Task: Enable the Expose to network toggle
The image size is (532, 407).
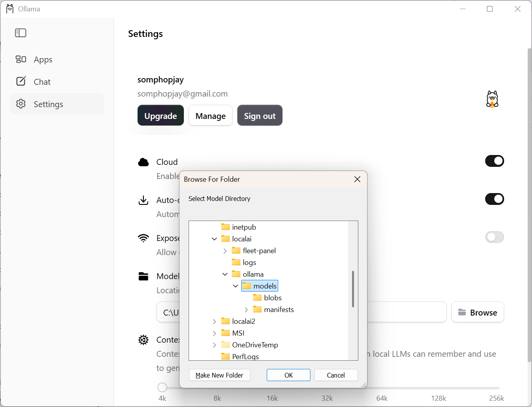Action: tap(495, 237)
